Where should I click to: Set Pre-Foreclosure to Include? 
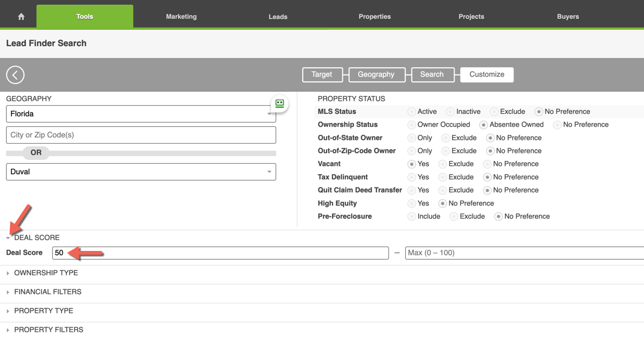(412, 216)
